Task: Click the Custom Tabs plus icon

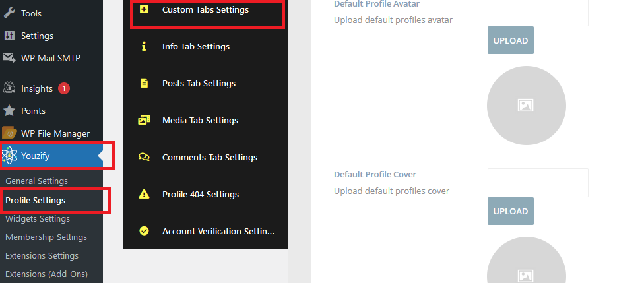Action: (x=144, y=9)
